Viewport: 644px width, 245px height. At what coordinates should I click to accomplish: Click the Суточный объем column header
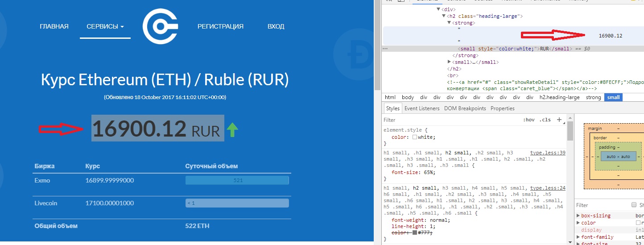212,166
